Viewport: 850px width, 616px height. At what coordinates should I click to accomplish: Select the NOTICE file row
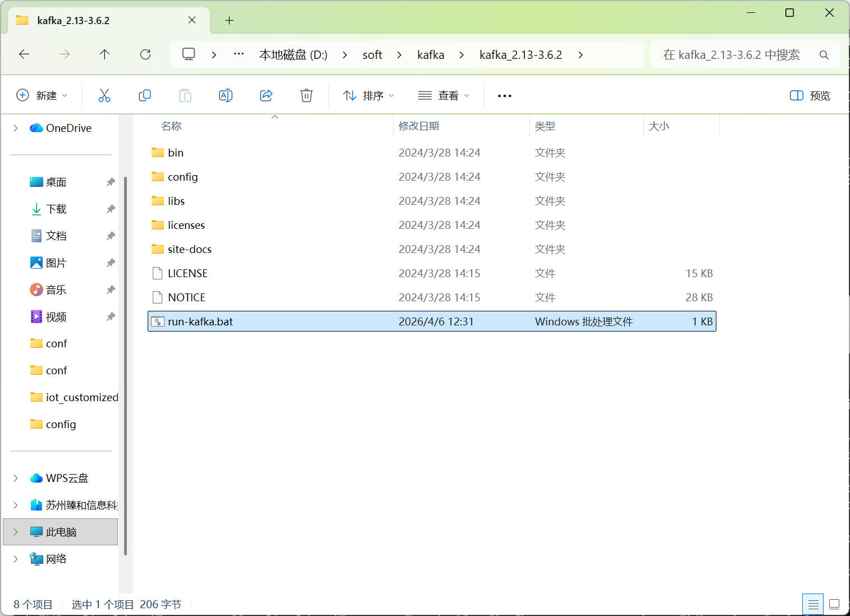point(432,297)
